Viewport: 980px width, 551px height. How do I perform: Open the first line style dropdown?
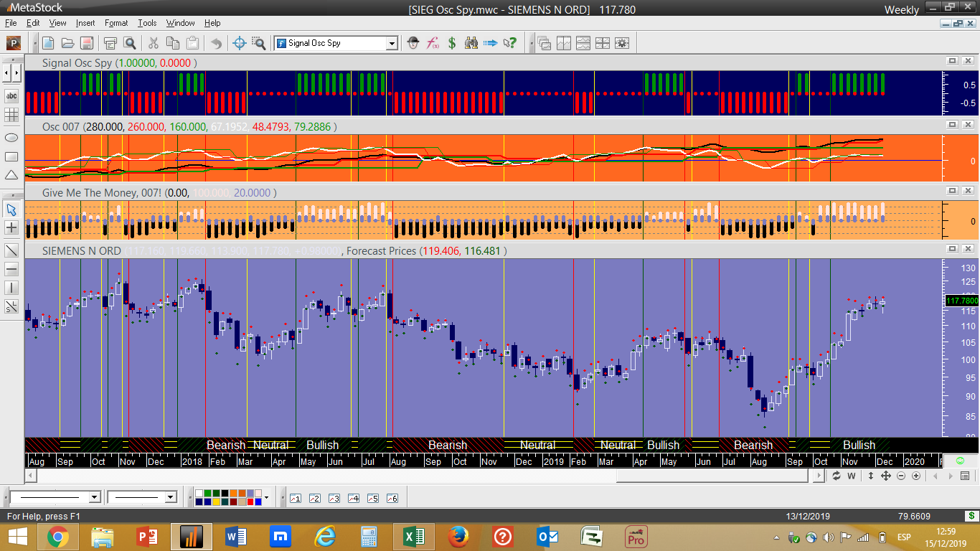click(x=94, y=497)
